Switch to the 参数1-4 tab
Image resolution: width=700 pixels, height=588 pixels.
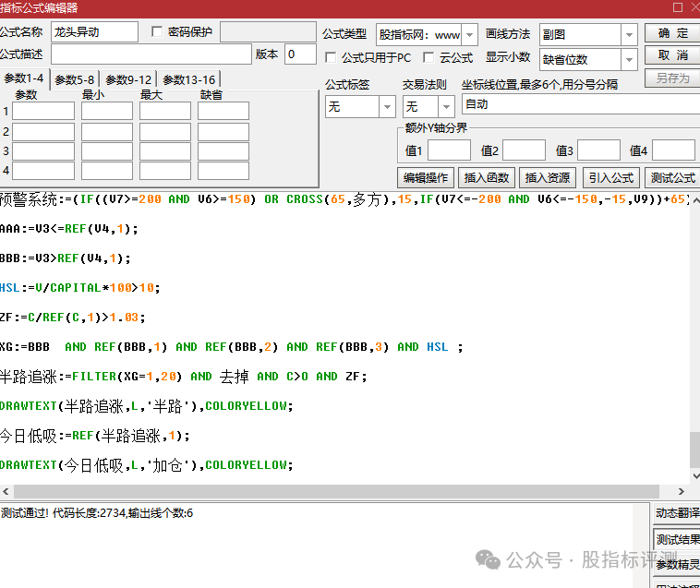[x=24, y=78]
